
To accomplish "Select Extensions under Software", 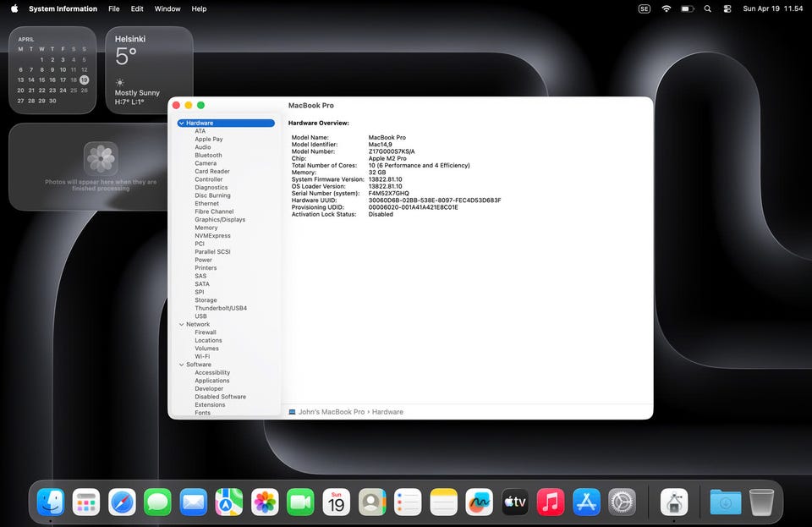I will coord(210,405).
